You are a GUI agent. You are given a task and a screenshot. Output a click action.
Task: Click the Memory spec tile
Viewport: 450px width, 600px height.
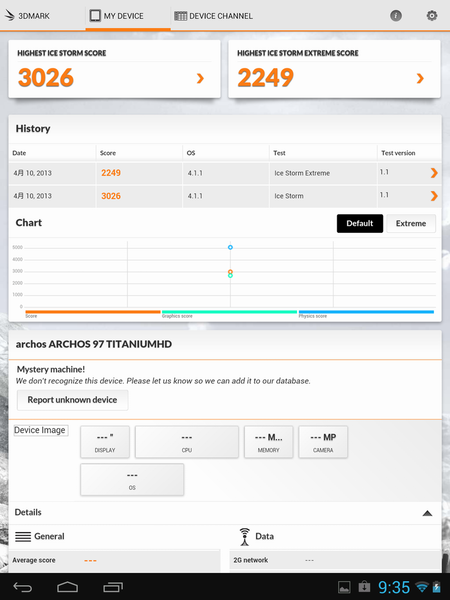pyautogui.click(x=269, y=442)
